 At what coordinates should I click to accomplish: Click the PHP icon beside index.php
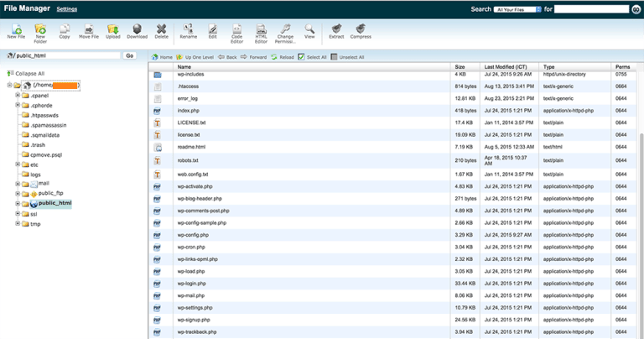(157, 111)
